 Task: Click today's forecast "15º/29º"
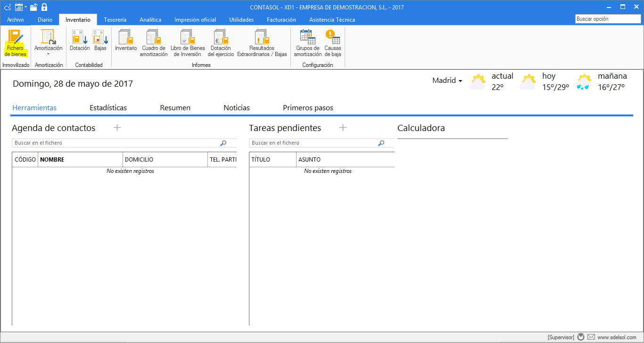point(555,87)
